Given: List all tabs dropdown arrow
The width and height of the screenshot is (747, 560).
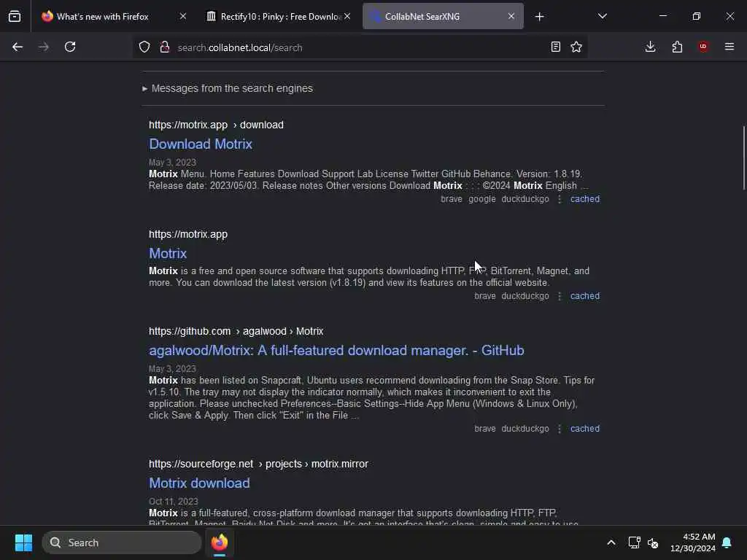Looking at the screenshot, I should [x=602, y=17].
